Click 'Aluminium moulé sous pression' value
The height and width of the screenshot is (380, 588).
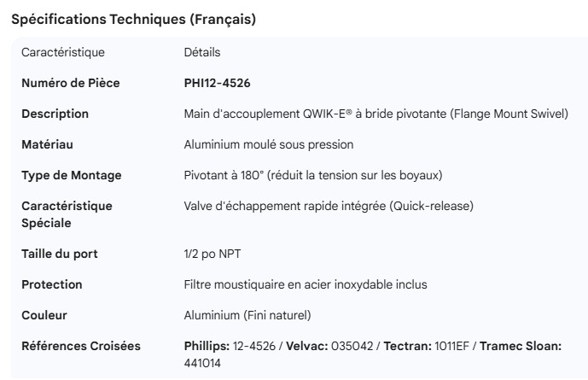tap(268, 144)
